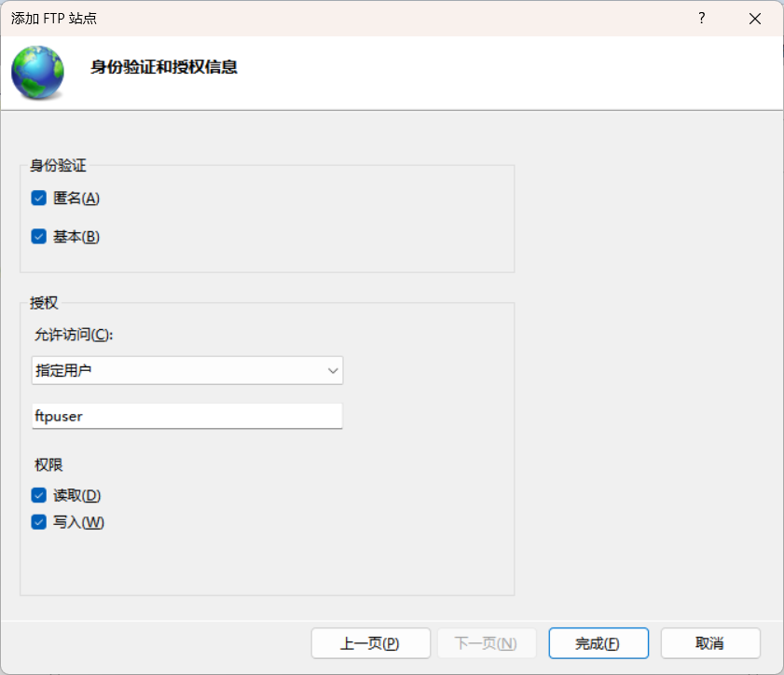Go back with 上一页(P) button

370,643
